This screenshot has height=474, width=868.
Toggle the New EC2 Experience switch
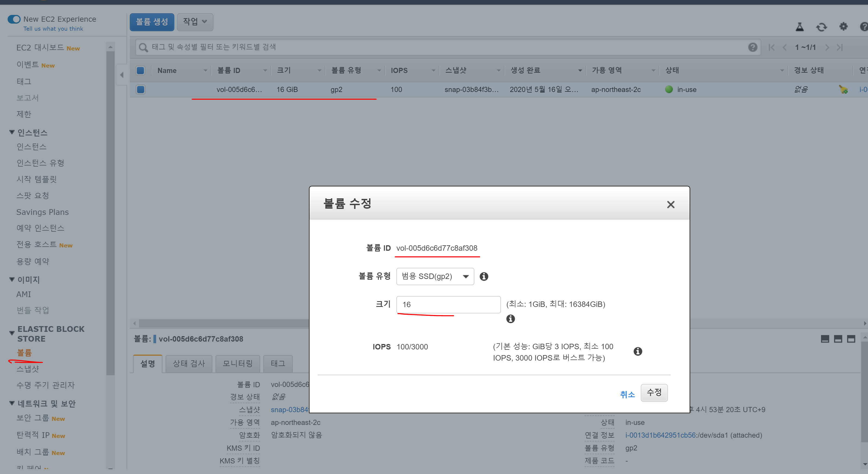[x=14, y=19]
